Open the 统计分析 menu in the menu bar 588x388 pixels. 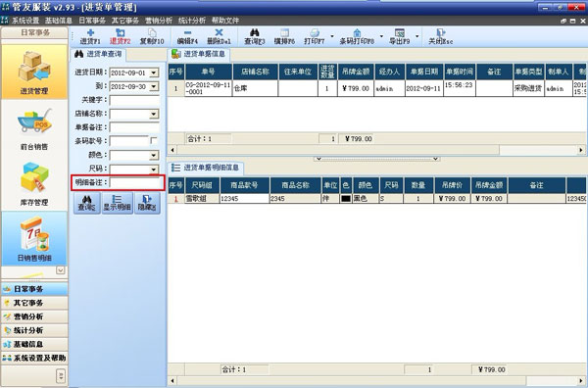coord(192,21)
